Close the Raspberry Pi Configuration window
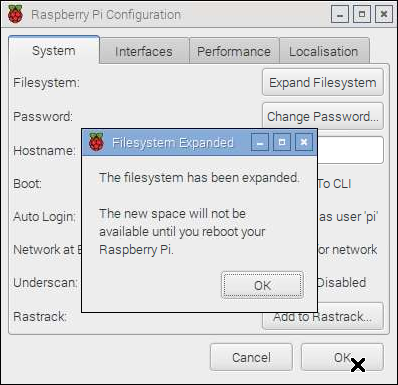Screen dimensions: 398x385 pyautogui.click(x=384, y=14)
